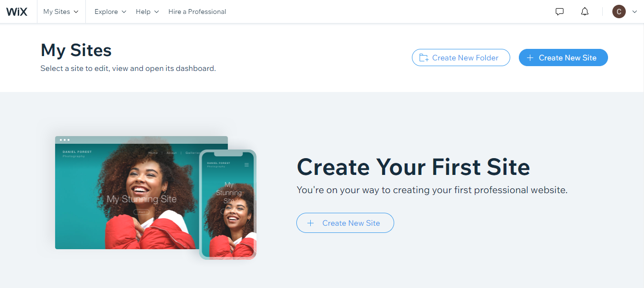This screenshot has height=288, width=644.
Task: Click the hamburger menu in the phone preview
Action: pyautogui.click(x=246, y=165)
